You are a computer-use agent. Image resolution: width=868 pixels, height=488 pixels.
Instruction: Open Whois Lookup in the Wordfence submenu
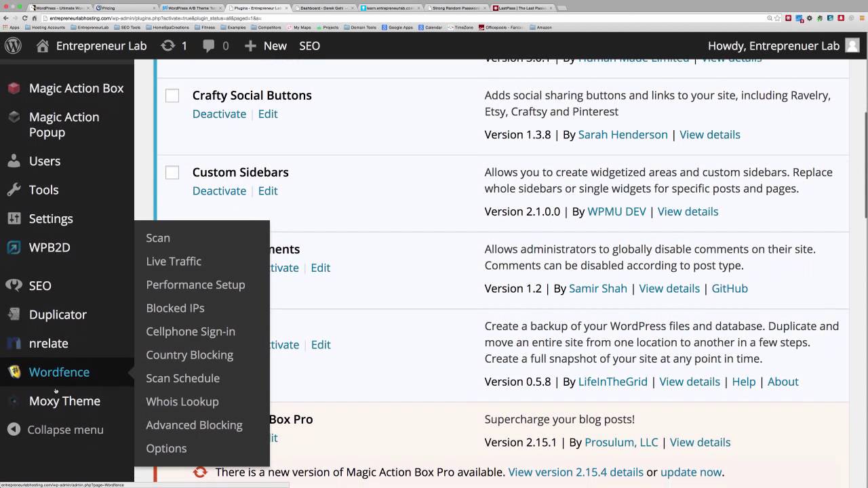182,401
